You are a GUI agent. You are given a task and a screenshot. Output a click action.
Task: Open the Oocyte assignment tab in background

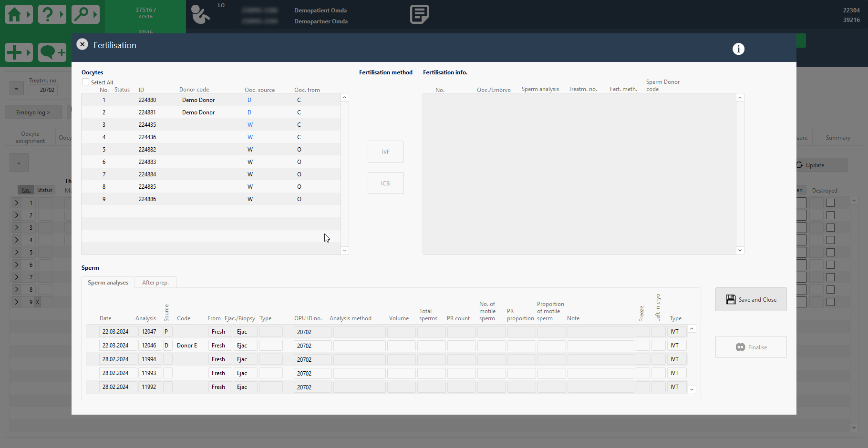30,137
